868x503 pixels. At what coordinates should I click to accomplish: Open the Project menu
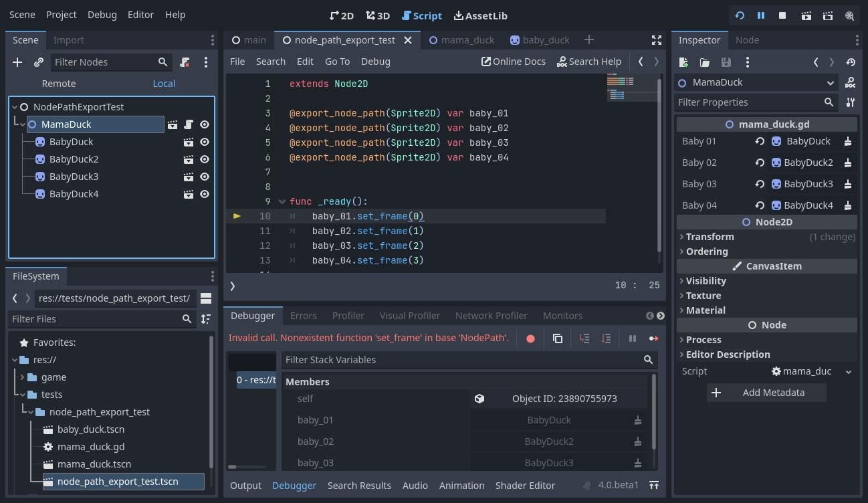[x=62, y=15]
